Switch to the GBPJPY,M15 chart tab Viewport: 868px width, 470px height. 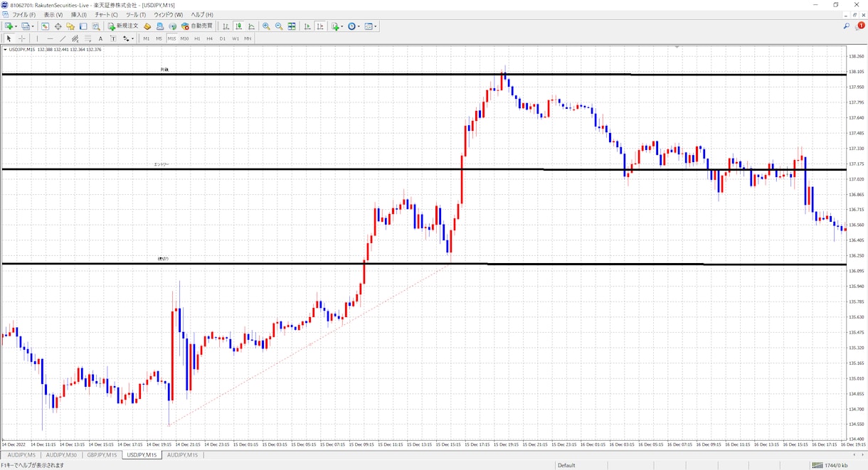click(x=102, y=455)
